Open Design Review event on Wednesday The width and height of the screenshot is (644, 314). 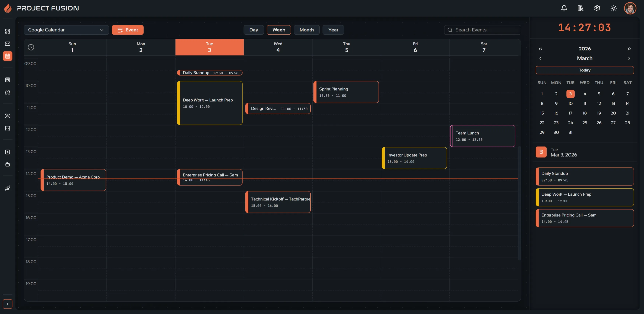pyautogui.click(x=278, y=109)
